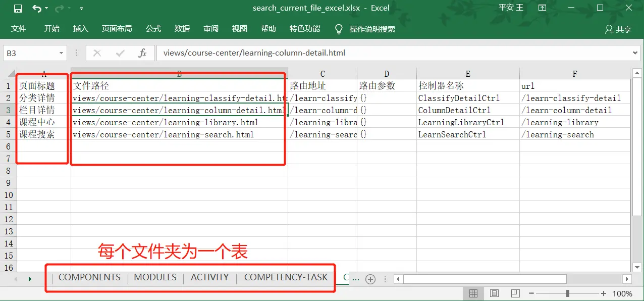Open the 特色功能 ribbon tab

point(305,29)
